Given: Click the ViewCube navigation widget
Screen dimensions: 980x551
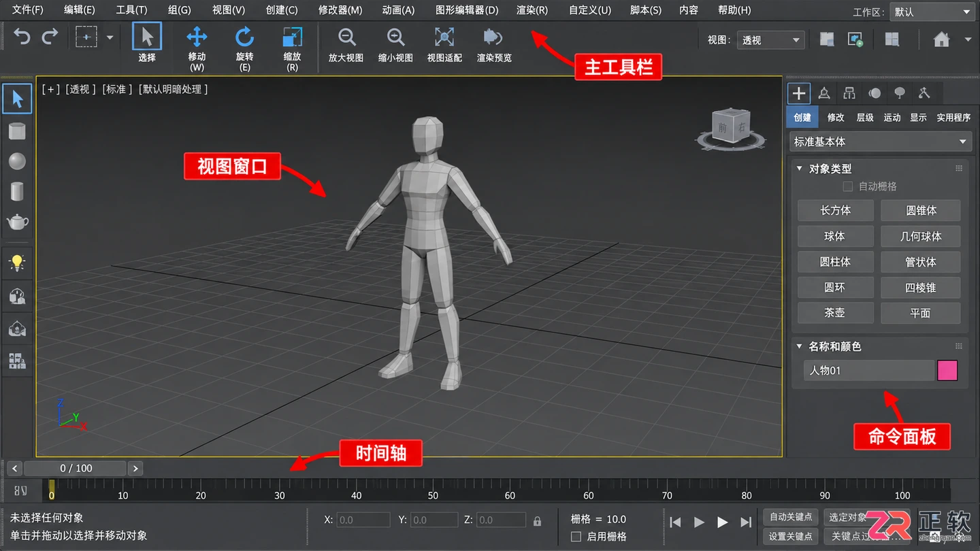Looking at the screenshot, I should click(731, 129).
